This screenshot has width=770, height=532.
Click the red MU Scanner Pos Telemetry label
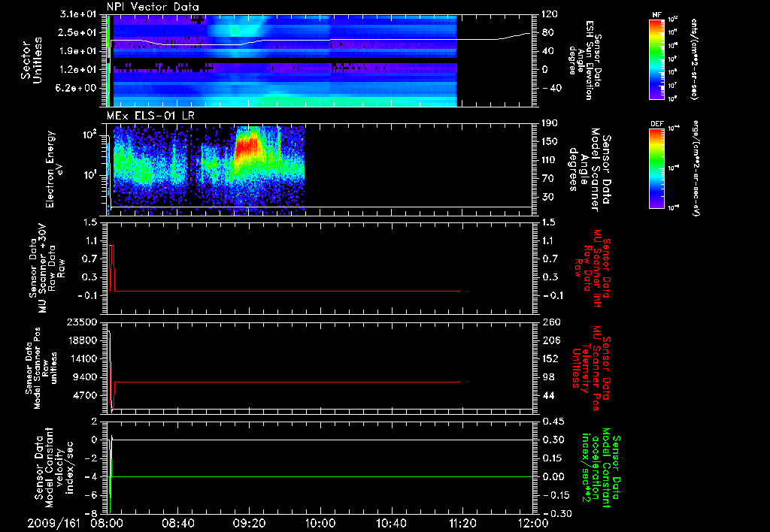point(591,368)
